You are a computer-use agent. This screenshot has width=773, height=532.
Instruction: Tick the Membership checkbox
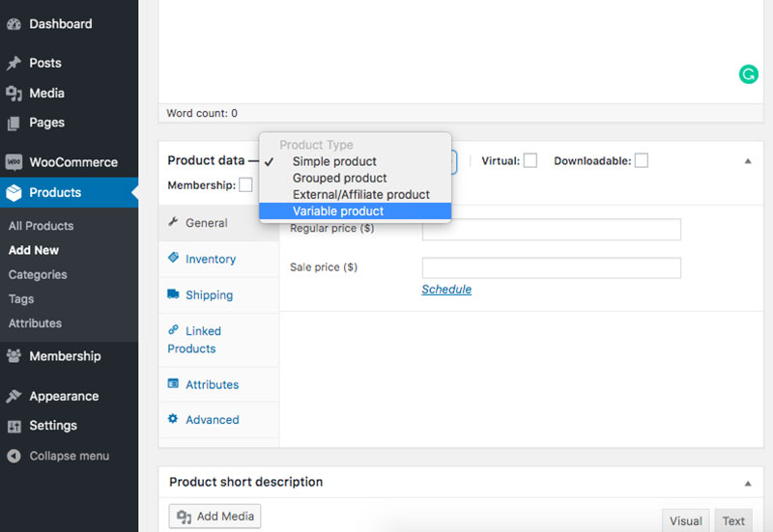(245, 184)
